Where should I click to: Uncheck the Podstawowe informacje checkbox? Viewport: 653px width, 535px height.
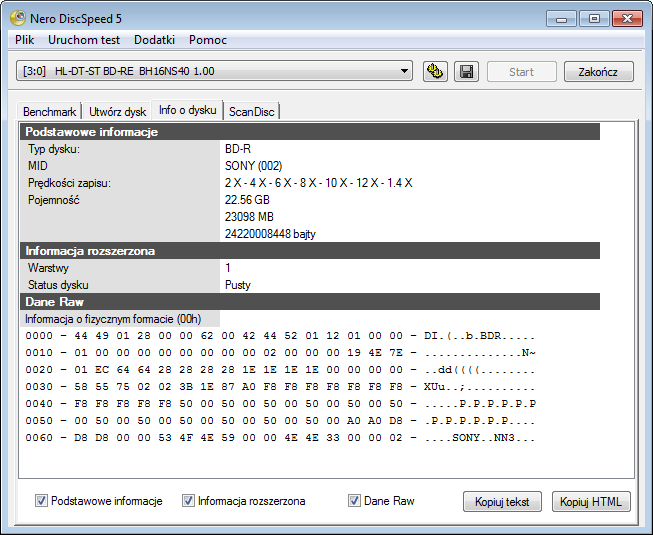[x=41, y=500]
